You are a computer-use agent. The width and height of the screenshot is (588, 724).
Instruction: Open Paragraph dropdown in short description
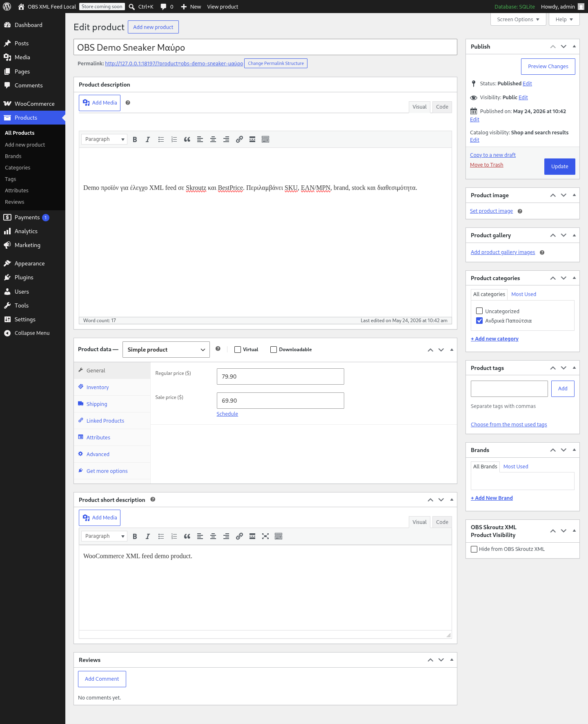click(104, 536)
